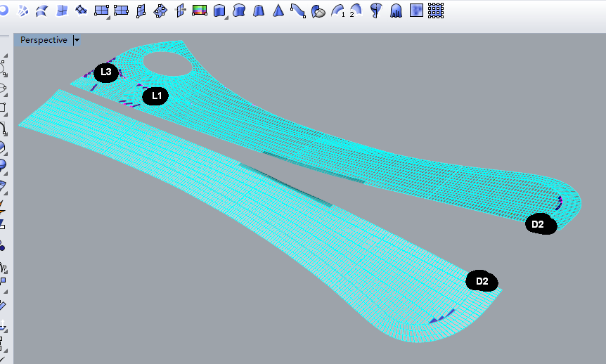
Task: Click the L3 label marker
Action: click(x=106, y=72)
